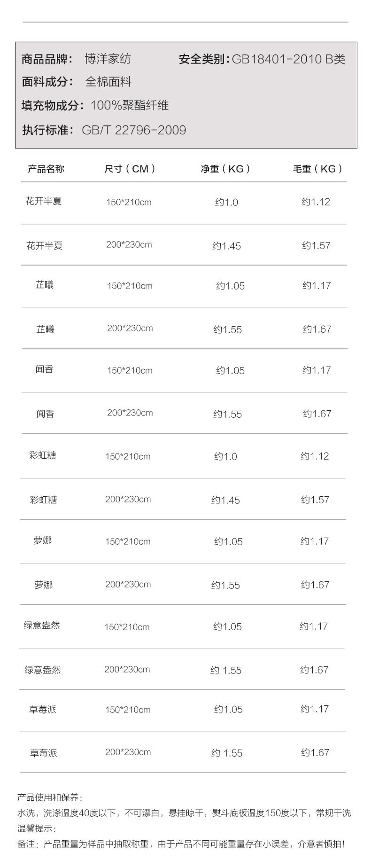Click the 尺寸（CM）column header
The height and width of the screenshot is (868, 371).
point(130,169)
